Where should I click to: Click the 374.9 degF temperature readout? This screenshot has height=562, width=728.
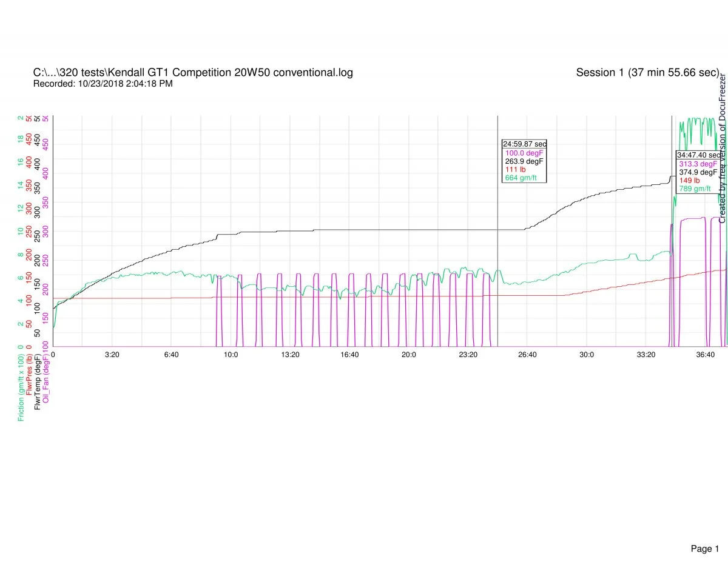698,172
